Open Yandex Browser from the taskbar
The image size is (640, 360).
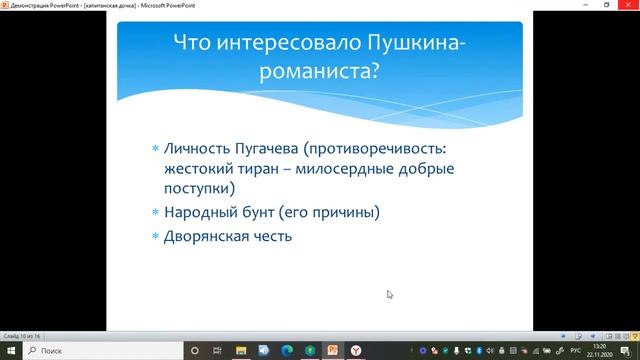click(356, 351)
